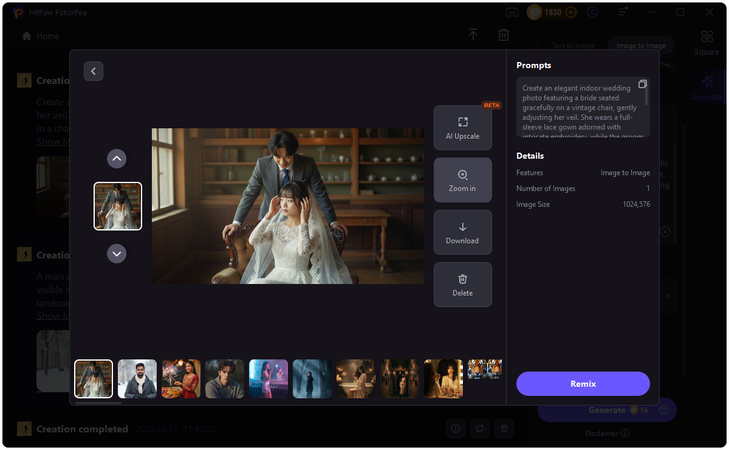This screenshot has width=729, height=450.
Task: Switch to the Image to Image tab
Action: [x=641, y=46]
